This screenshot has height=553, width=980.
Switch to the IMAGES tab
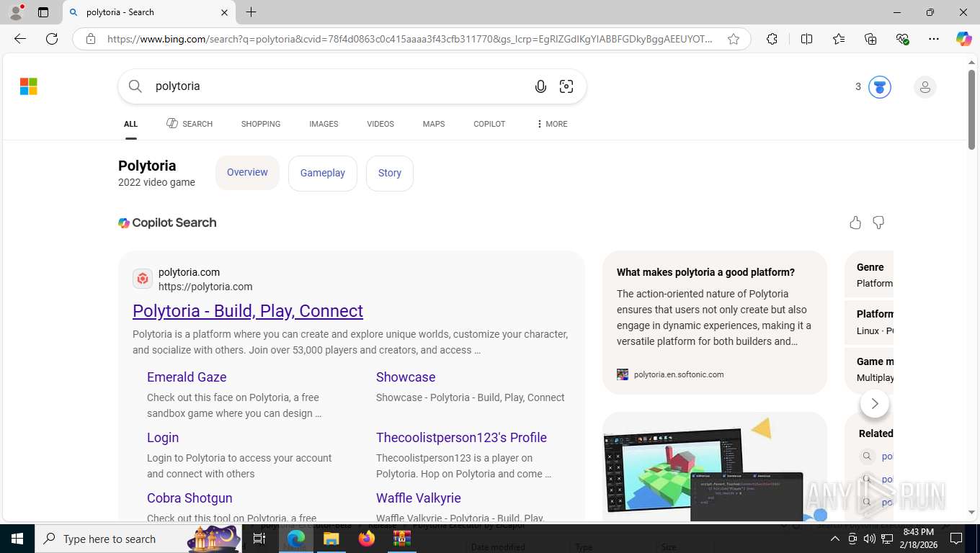(x=324, y=124)
